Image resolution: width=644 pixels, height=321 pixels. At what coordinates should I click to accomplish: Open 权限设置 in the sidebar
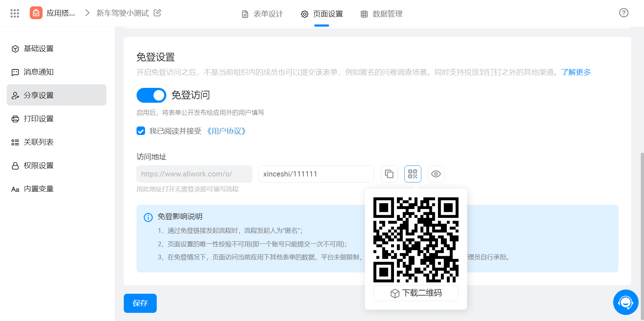pos(56,165)
